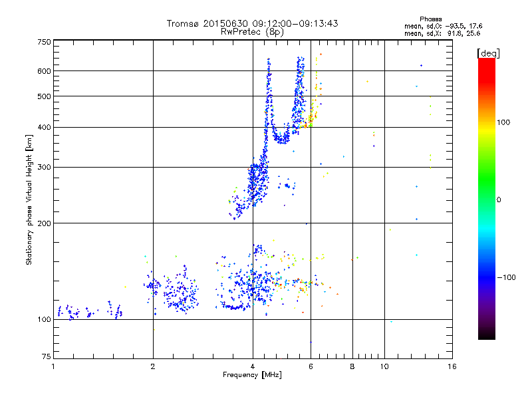Screen dimensions: 532x399
Task: Click the colorbar tick label '100'
Action: tap(503, 122)
